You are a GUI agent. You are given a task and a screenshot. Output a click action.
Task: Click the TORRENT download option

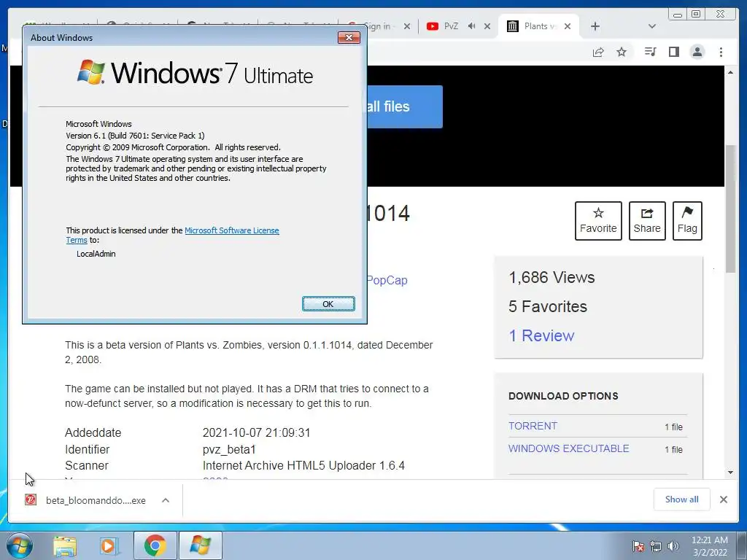click(x=533, y=426)
